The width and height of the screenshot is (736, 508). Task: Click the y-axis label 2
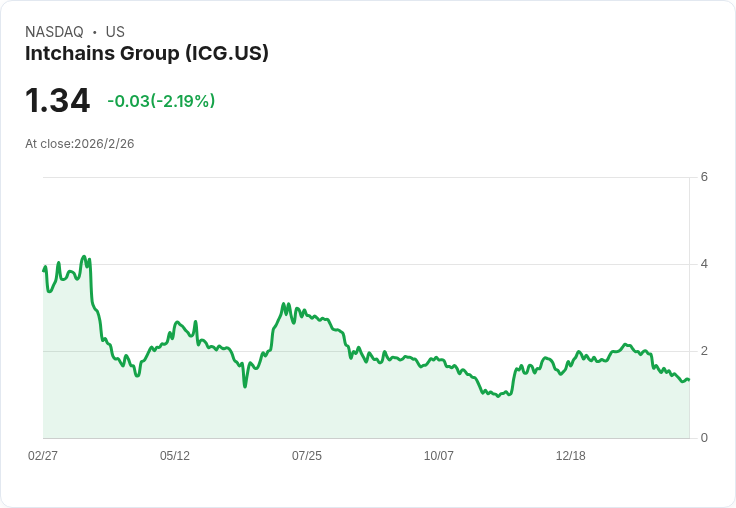[x=705, y=351]
